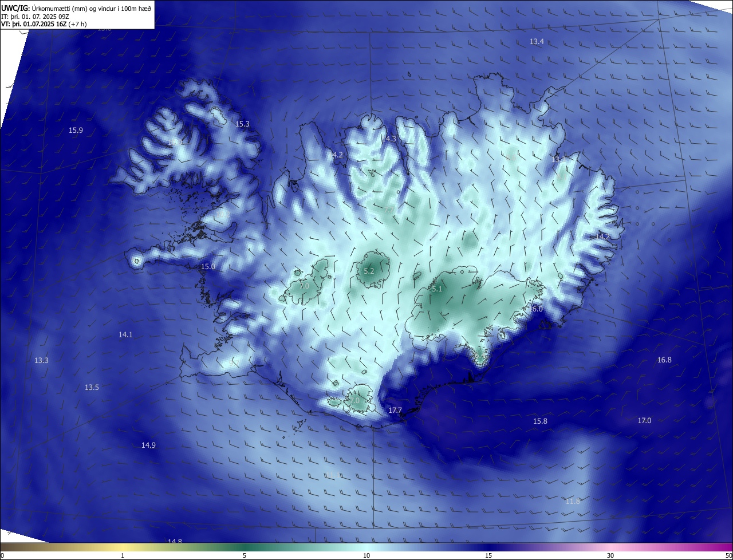The image size is (733, 560).
Task: Click the 5.2 value inside the glacier outline
Action: (369, 271)
